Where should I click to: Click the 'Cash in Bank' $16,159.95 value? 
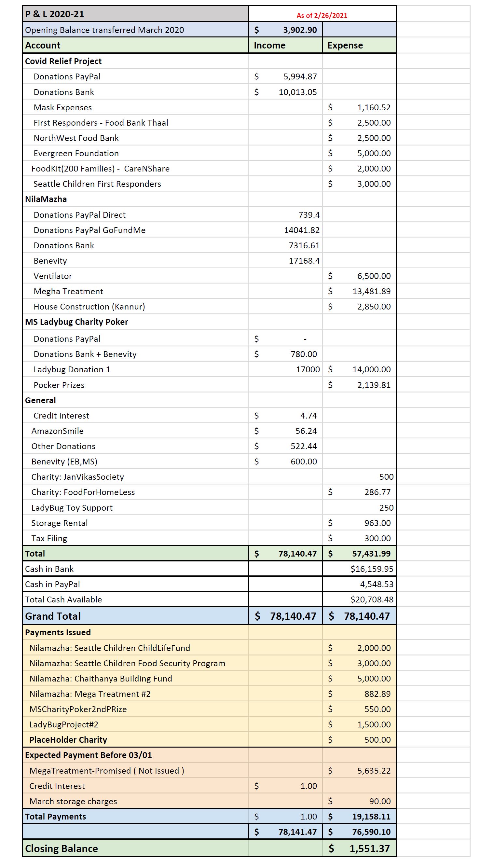359,569
